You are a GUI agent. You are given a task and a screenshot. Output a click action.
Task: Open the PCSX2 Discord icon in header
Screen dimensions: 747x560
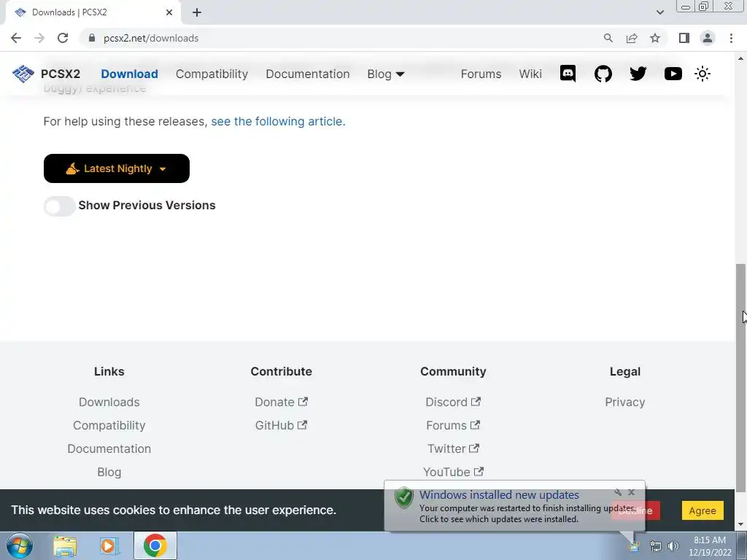(568, 74)
